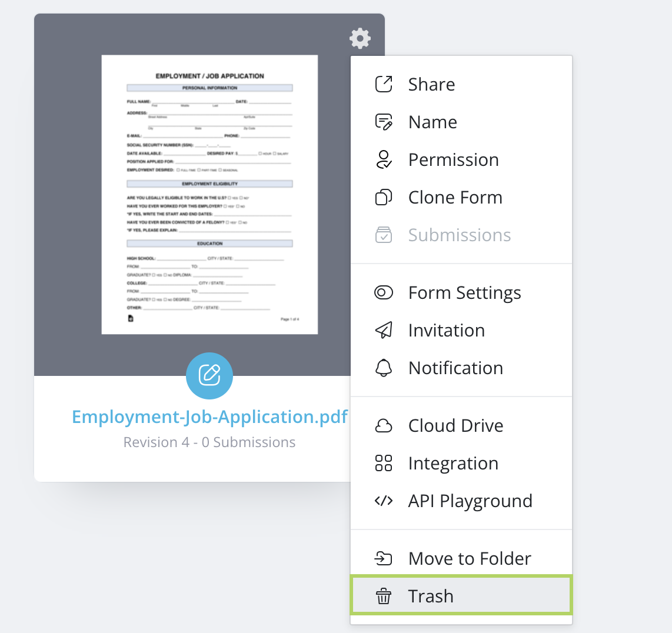Select the Submissions menu entry
The image size is (672, 633).
(x=460, y=235)
